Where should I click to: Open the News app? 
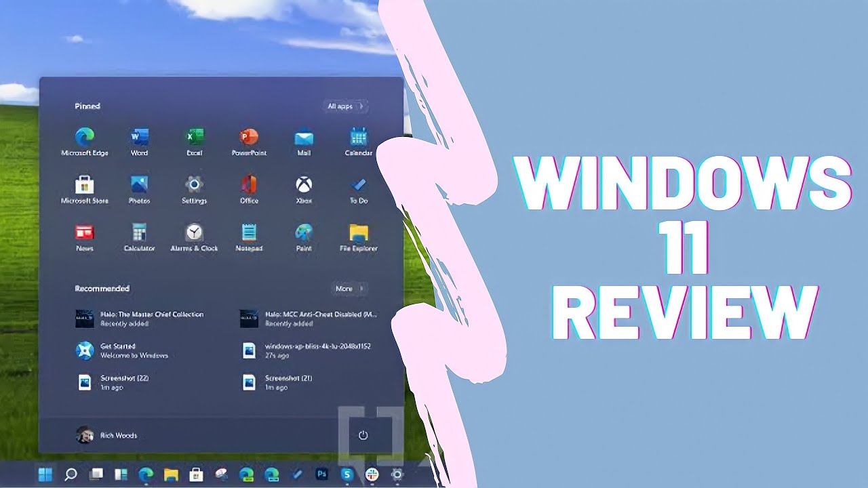tap(85, 237)
